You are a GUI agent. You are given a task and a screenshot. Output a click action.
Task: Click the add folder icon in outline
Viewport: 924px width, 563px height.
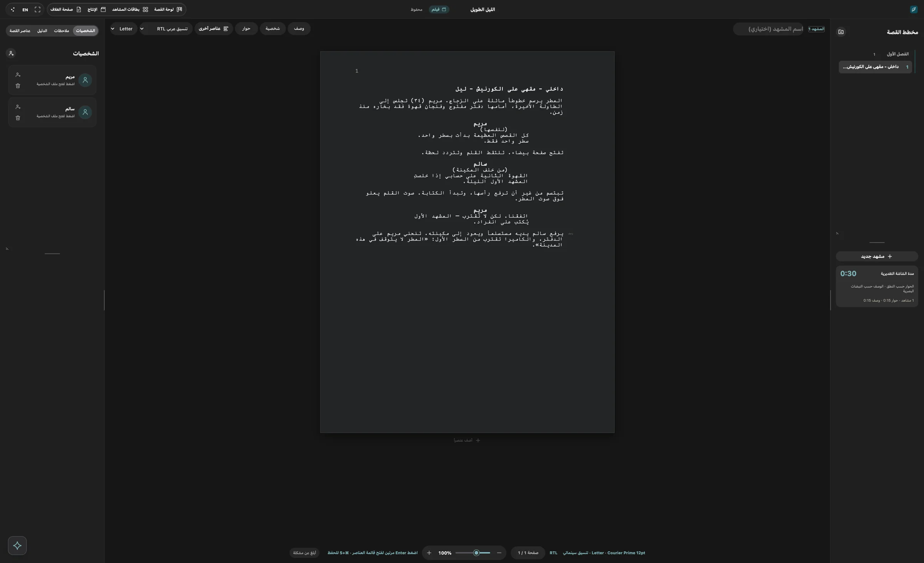[x=841, y=32]
